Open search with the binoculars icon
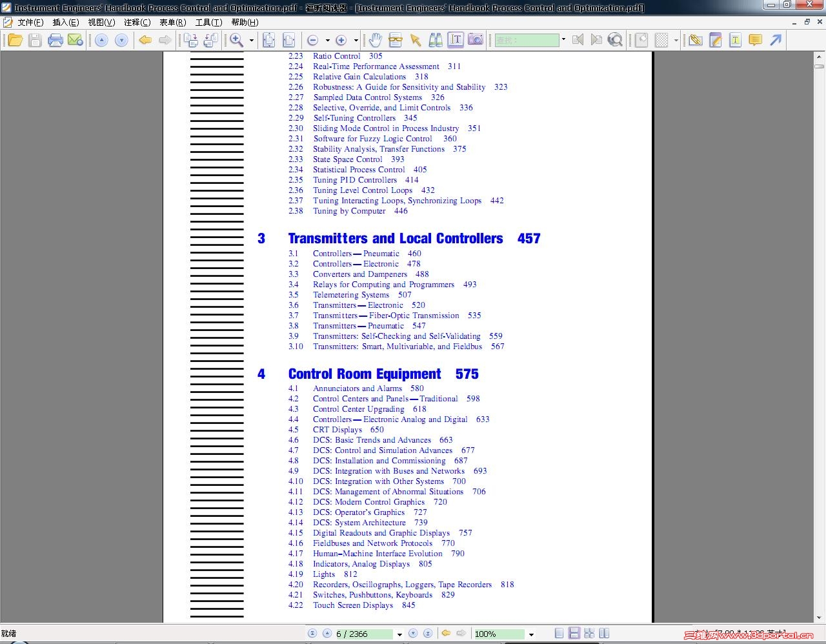The image size is (826, 644). click(x=436, y=40)
